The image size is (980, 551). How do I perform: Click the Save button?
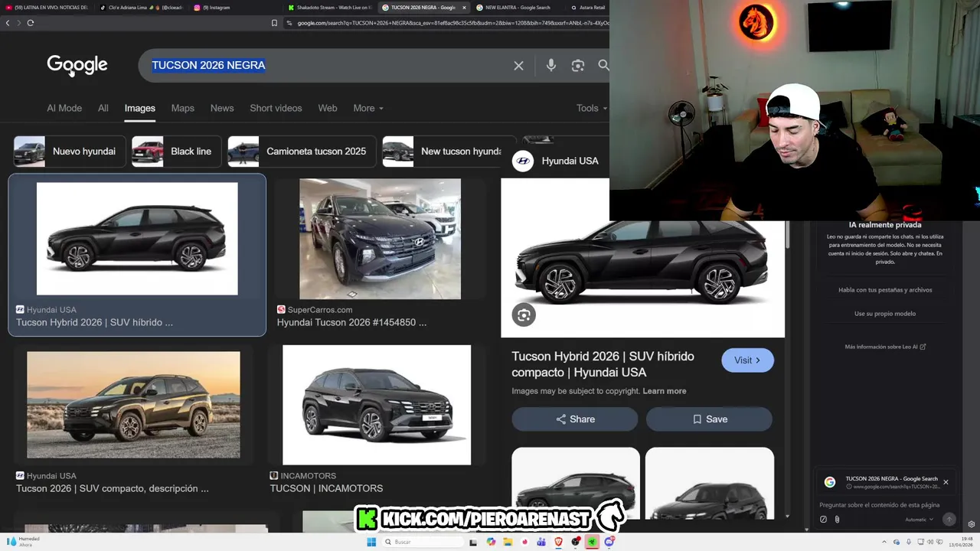click(710, 419)
